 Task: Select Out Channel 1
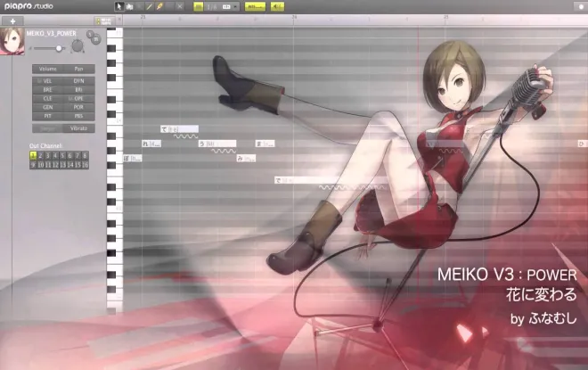[33, 156]
